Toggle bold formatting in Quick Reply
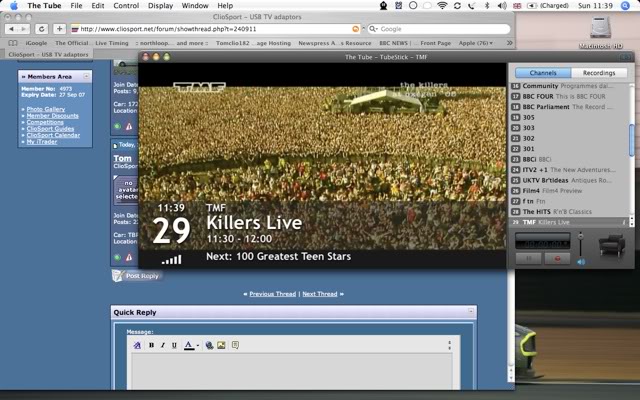The height and width of the screenshot is (400, 640). click(151, 345)
